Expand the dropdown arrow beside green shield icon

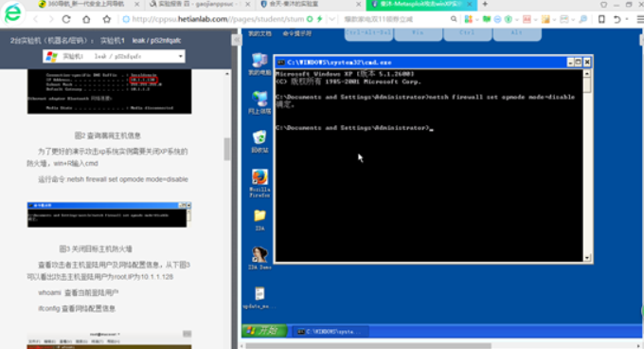pos(516,19)
